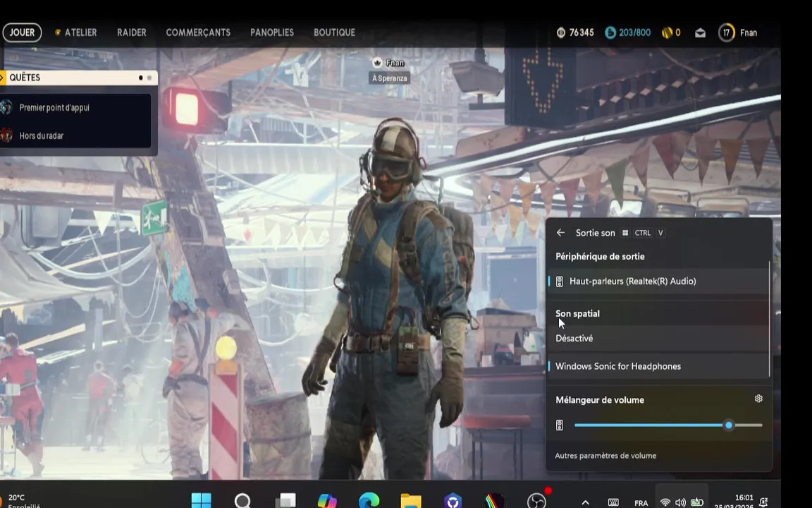Viewport: 812px width, 508px height.
Task: Open the PANOPLIES tab
Action: point(272,32)
